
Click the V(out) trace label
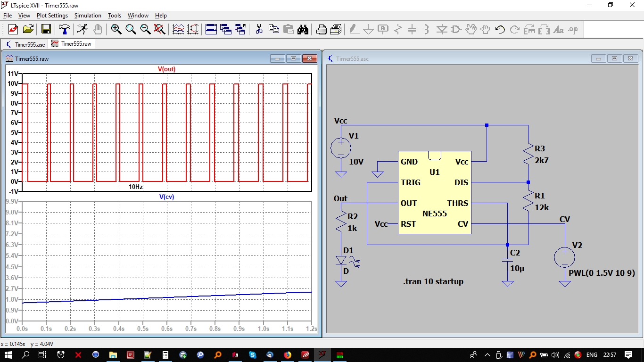166,69
